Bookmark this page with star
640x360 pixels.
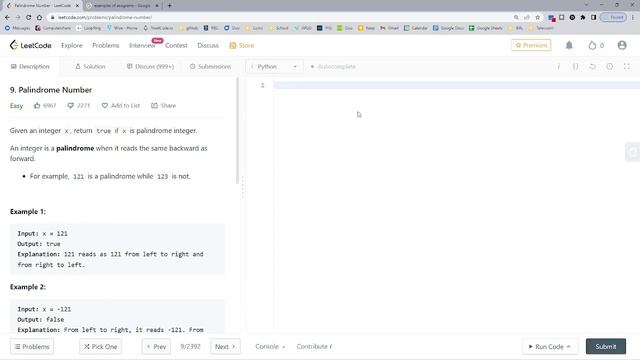click(x=538, y=17)
